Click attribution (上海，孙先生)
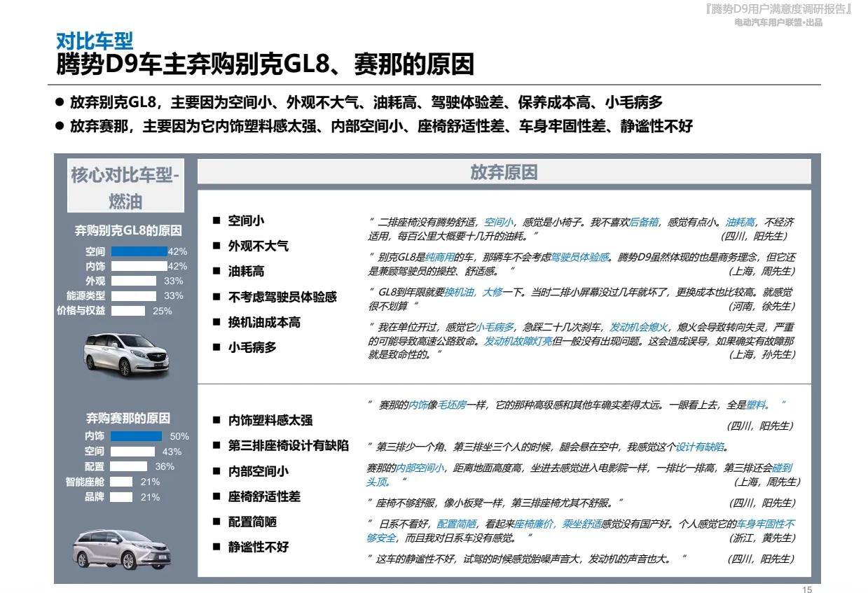The height and width of the screenshot is (593, 868). (762, 354)
